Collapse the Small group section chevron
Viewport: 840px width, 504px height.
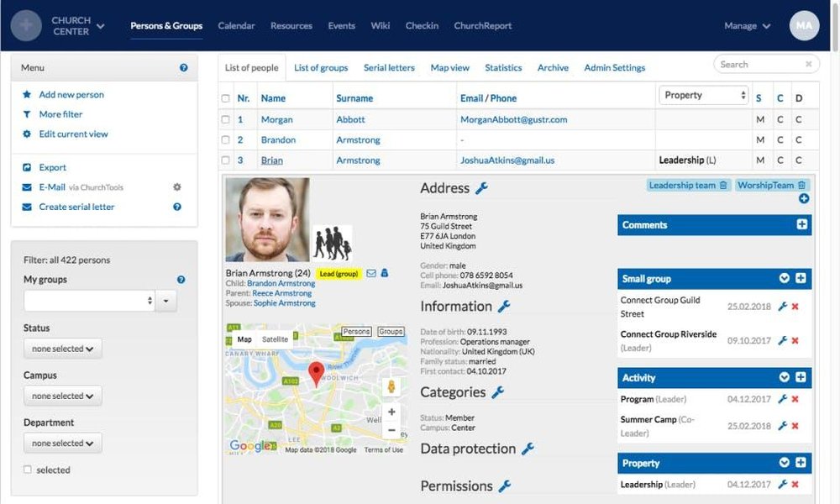784,278
